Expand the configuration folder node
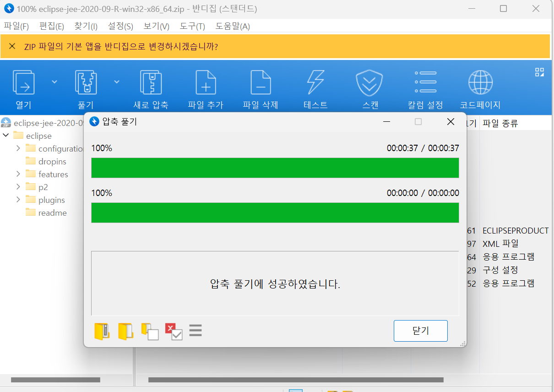The image size is (554, 392). click(x=18, y=148)
